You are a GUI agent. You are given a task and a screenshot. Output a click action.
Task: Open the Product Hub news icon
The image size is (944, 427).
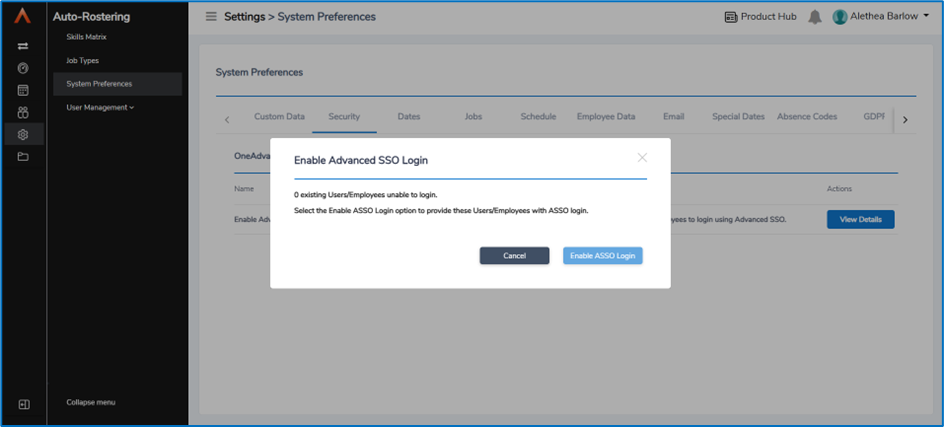pyautogui.click(x=731, y=17)
